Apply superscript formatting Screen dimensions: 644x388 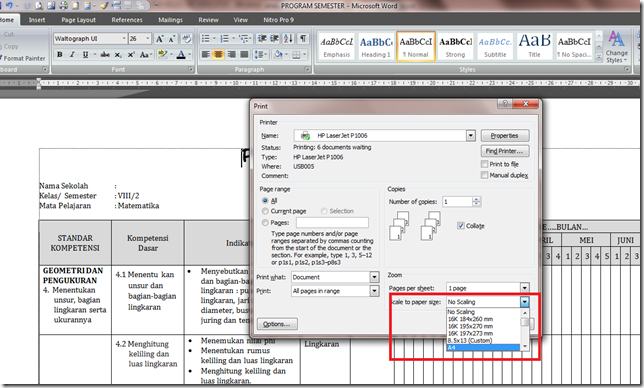pos(131,55)
